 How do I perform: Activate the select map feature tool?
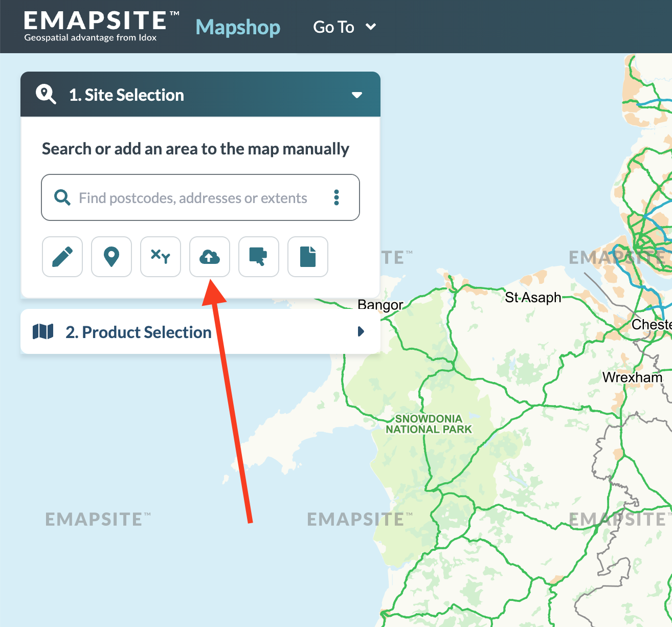[259, 257]
